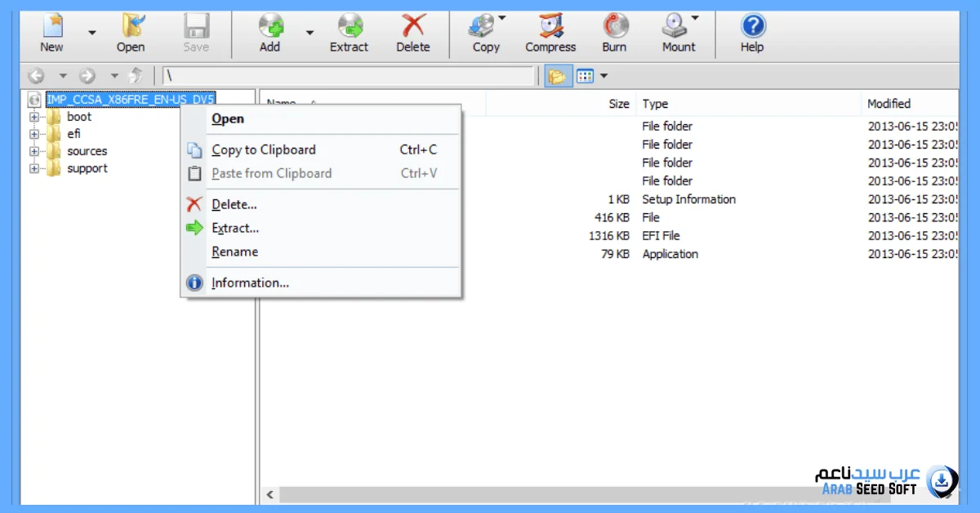This screenshot has width=980, height=513.
Task: Select Extract... in the context menu
Action: 235,228
